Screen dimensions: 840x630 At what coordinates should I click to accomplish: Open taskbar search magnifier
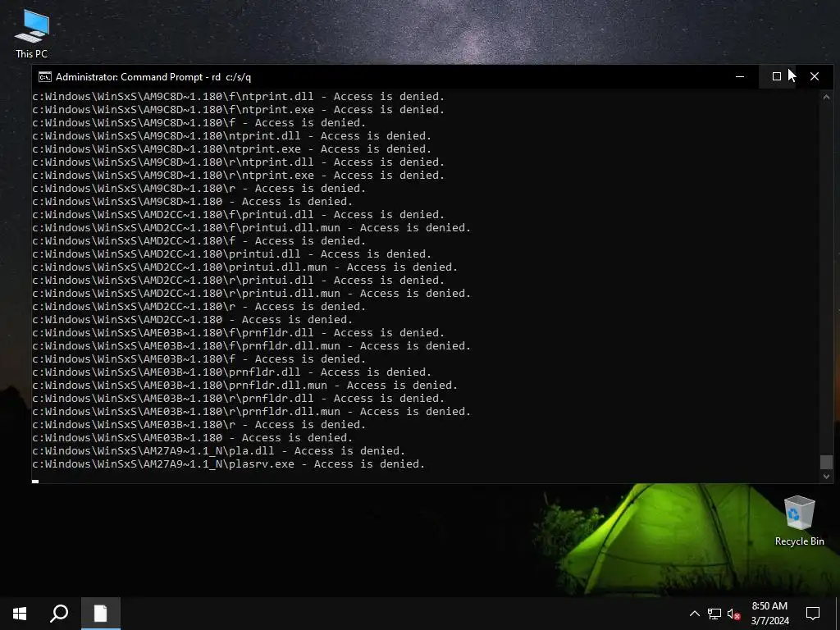(59, 614)
